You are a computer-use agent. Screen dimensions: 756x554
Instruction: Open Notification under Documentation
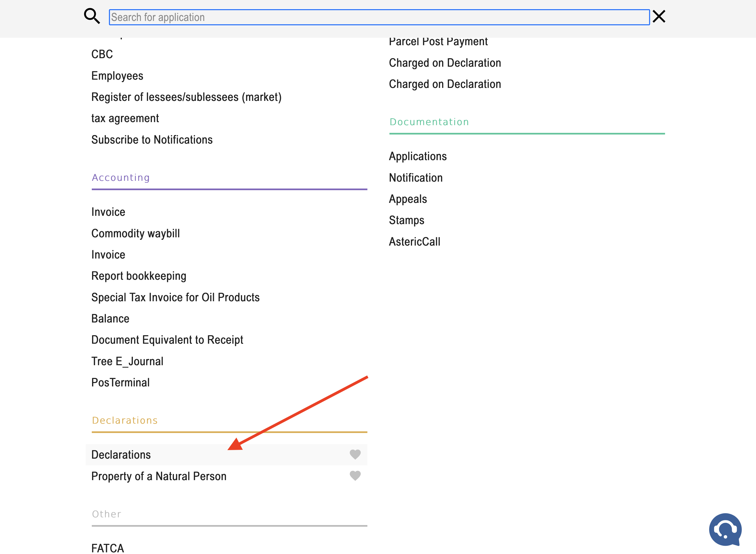416,178
